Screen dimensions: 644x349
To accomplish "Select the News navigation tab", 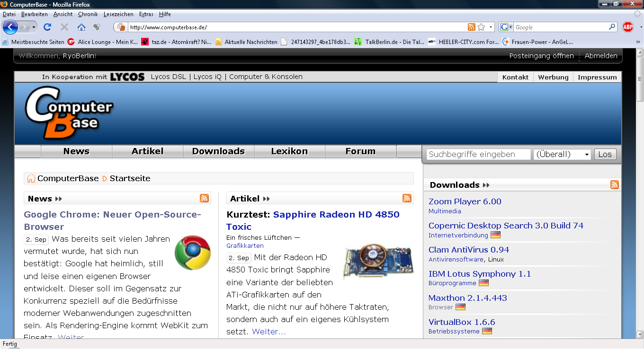I will [76, 151].
